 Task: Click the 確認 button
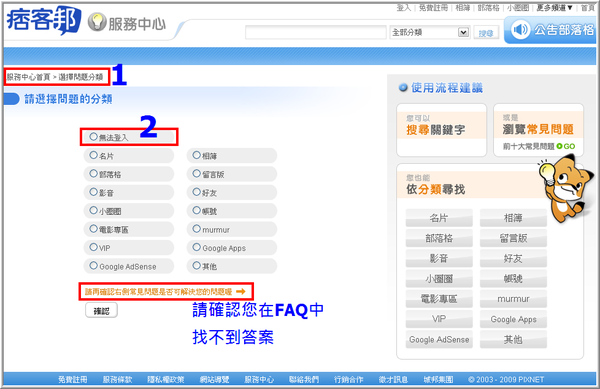(x=101, y=311)
